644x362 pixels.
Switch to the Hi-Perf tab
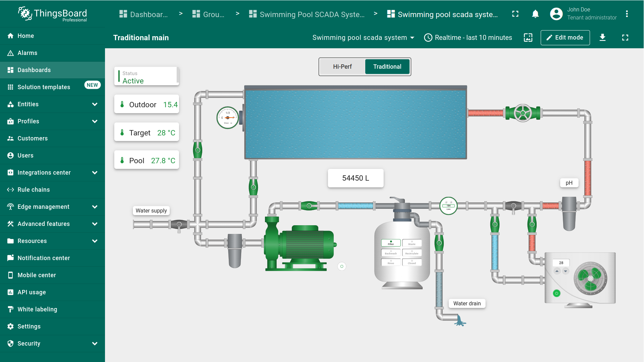[x=342, y=67]
